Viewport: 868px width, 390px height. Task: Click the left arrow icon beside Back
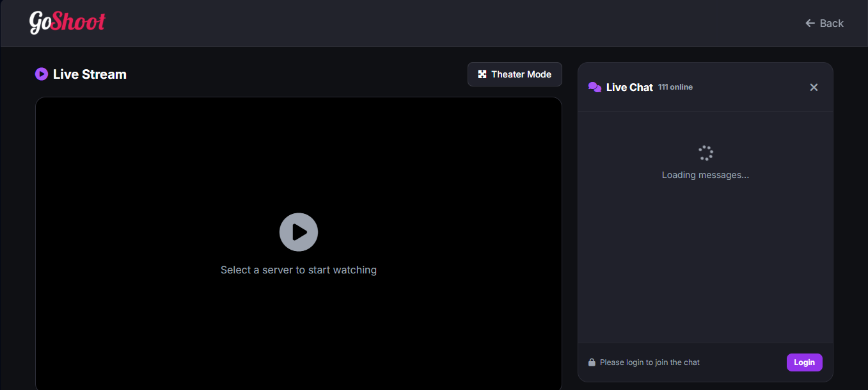810,23
